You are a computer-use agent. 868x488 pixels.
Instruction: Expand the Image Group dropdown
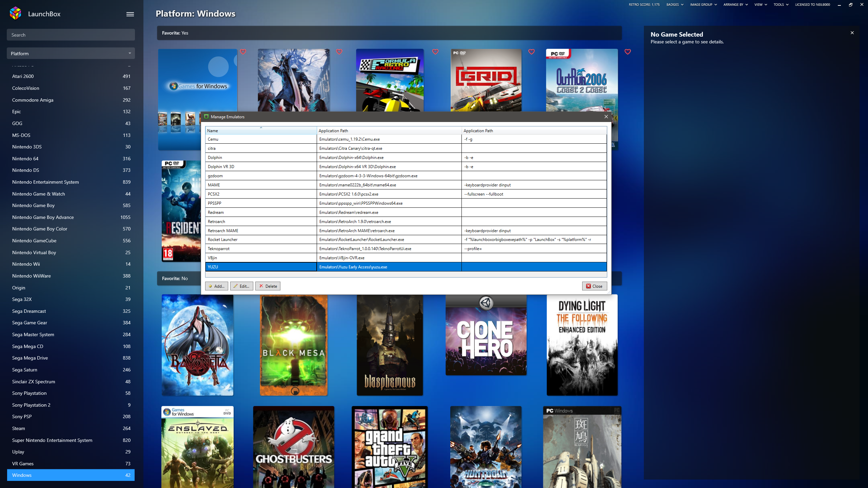tap(703, 5)
